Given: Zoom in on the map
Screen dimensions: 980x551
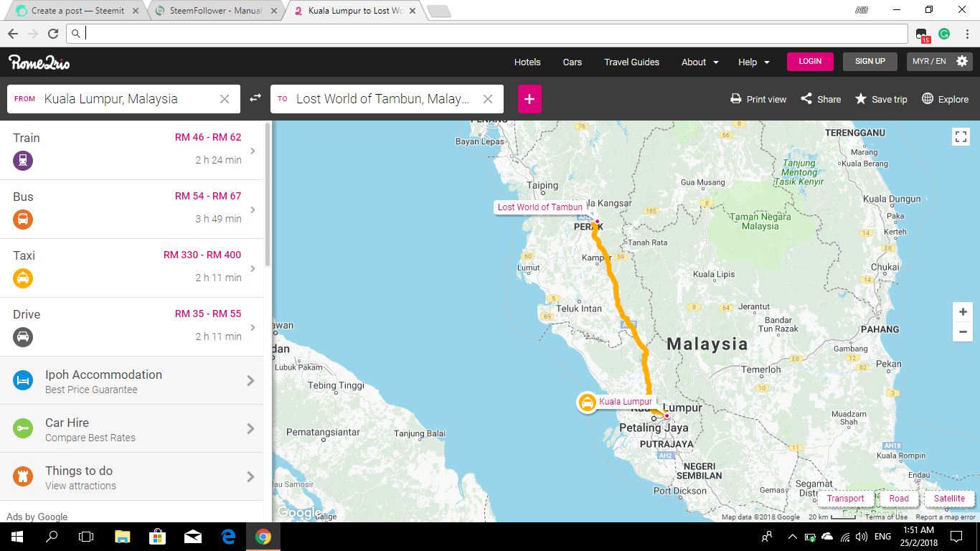Looking at the screenshot, I should point(963,312).
